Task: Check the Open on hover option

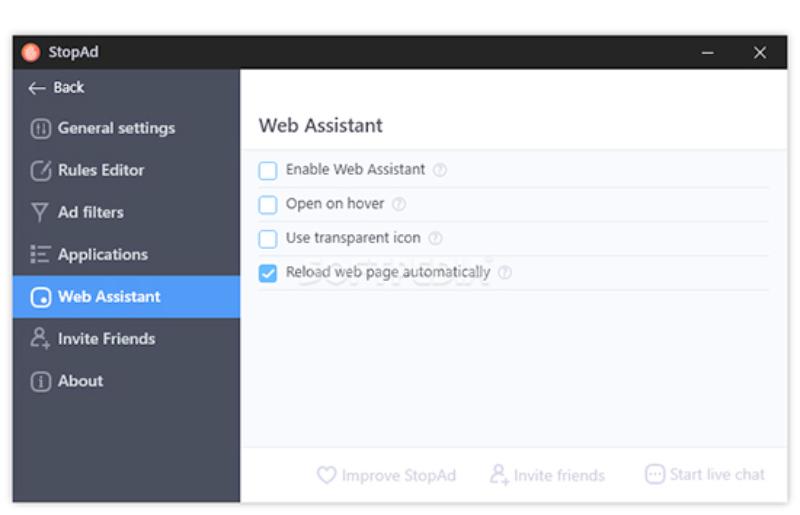Action: pos(268,205)
